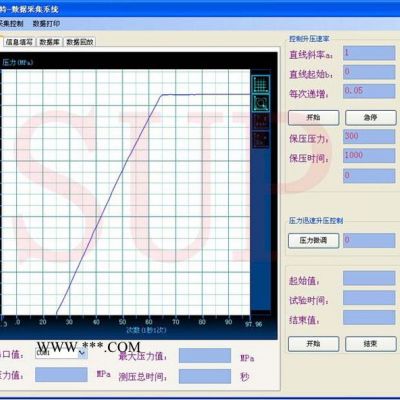
Task: Click the 结束 button
Action: [371, 344]
